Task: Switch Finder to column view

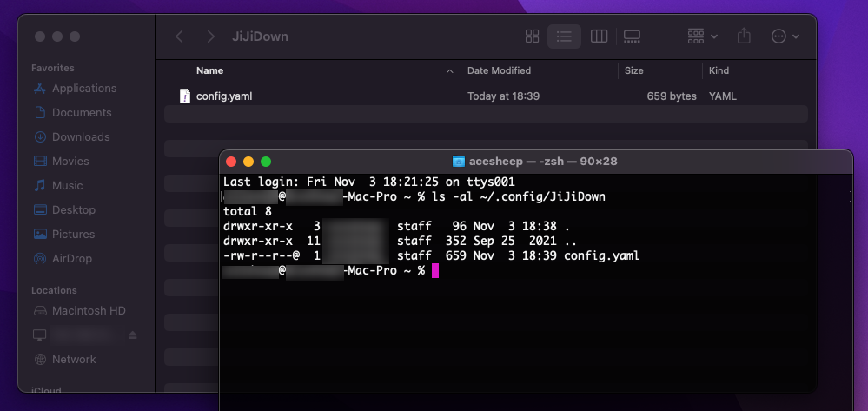Action: (x=599, y=36)
